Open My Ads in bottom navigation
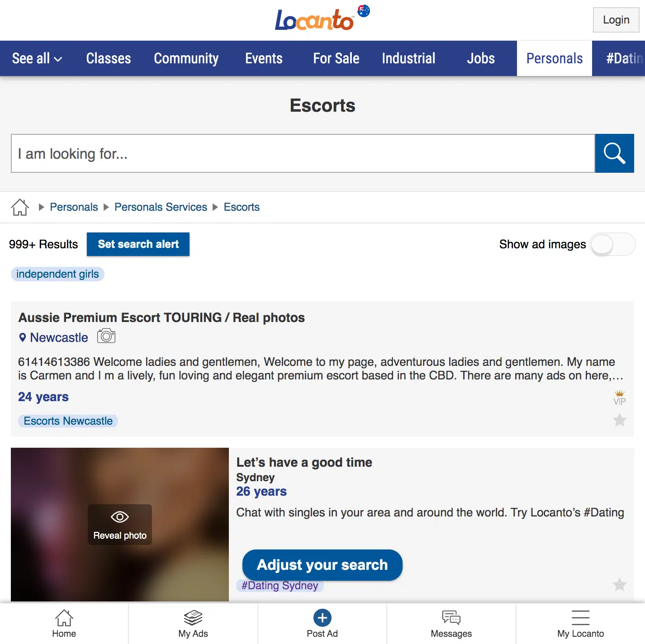Viewport: 645px width, 644px height. coord(193,624)
